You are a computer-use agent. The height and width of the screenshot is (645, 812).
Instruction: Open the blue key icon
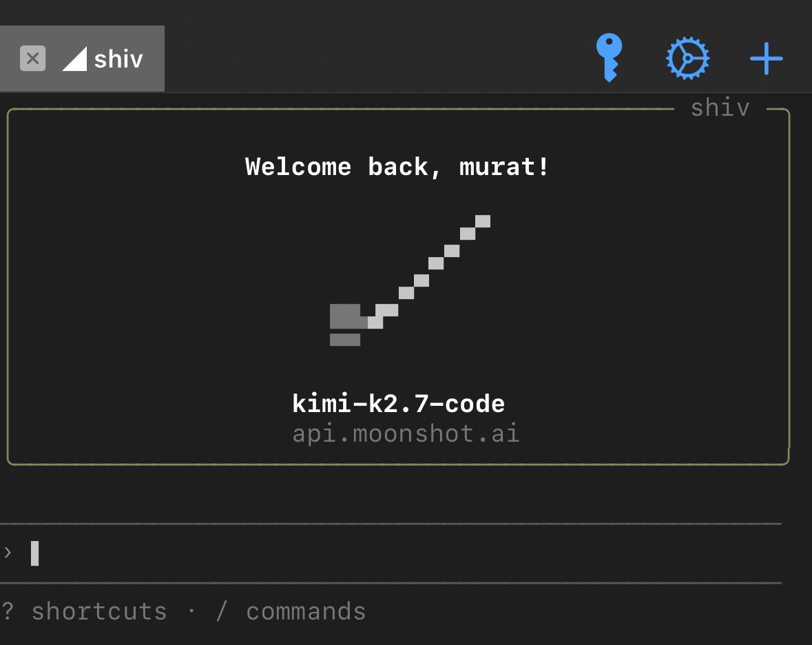tap(609, 57)
